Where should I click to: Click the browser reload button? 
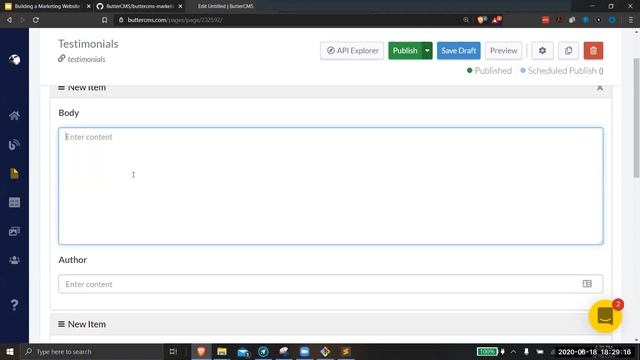click(36, 20)
